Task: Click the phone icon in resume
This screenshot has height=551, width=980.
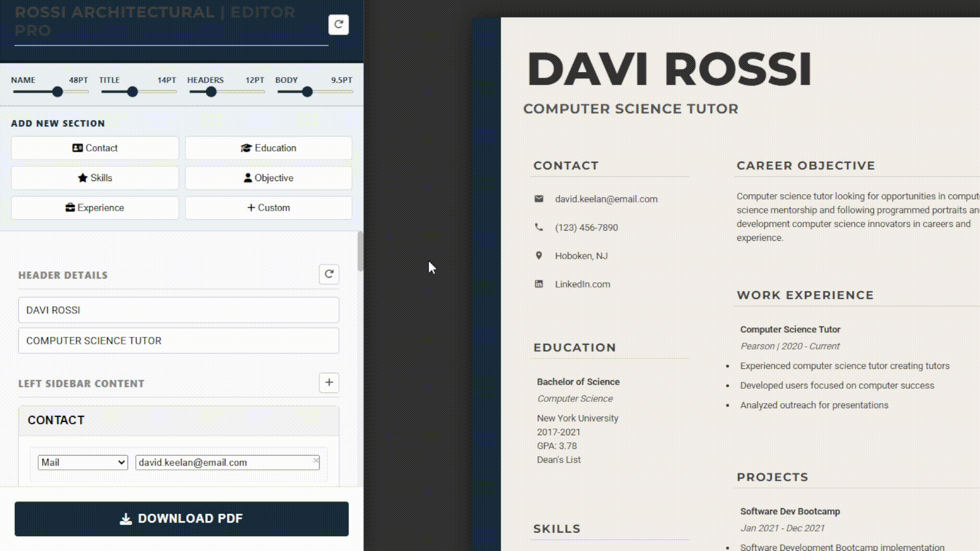Action: [538, 228]
